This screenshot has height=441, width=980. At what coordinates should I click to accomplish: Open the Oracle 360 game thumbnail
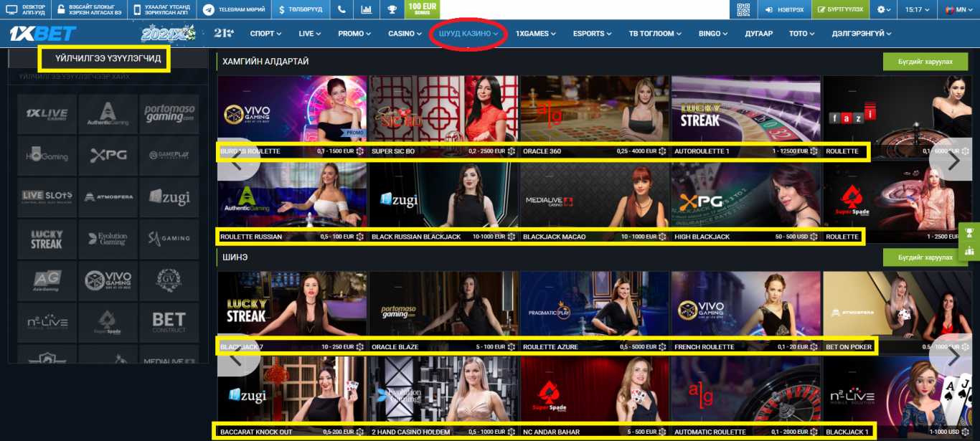[595, 117]
